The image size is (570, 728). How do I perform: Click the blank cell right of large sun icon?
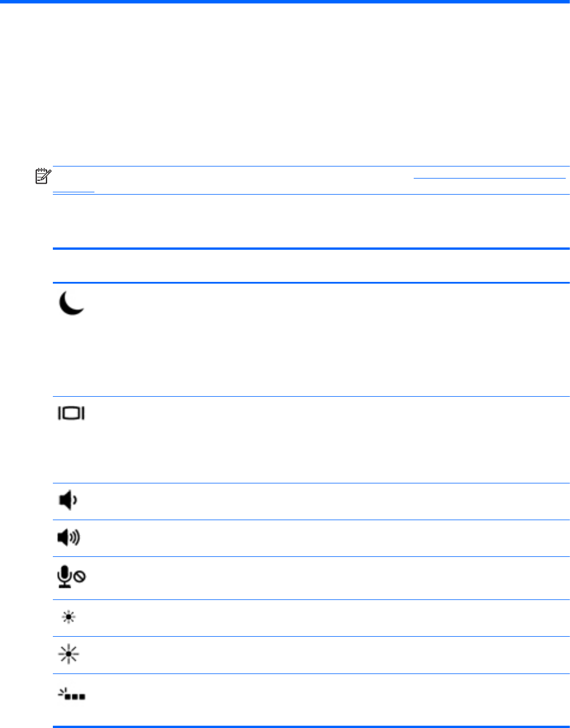(328, 655)
